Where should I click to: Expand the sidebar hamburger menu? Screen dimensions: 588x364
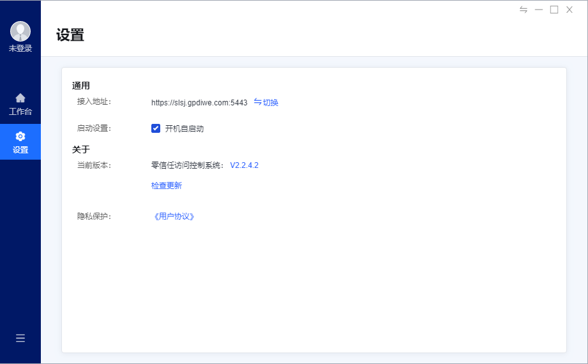[20, 338]
